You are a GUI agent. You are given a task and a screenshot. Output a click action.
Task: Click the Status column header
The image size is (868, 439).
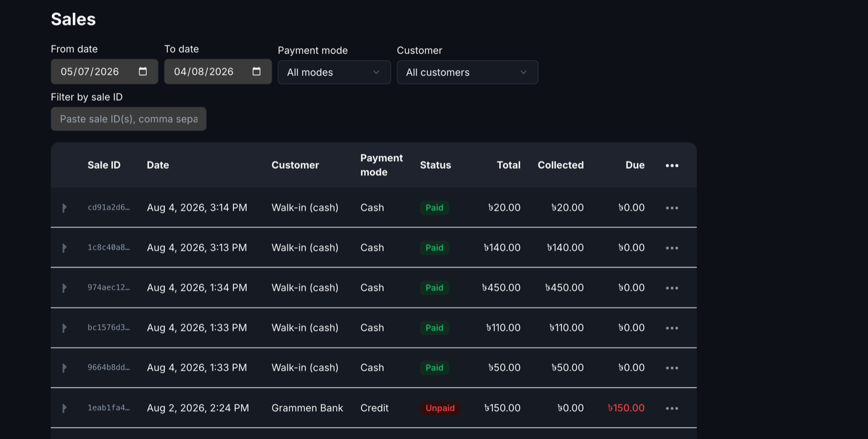click(435, 165)
